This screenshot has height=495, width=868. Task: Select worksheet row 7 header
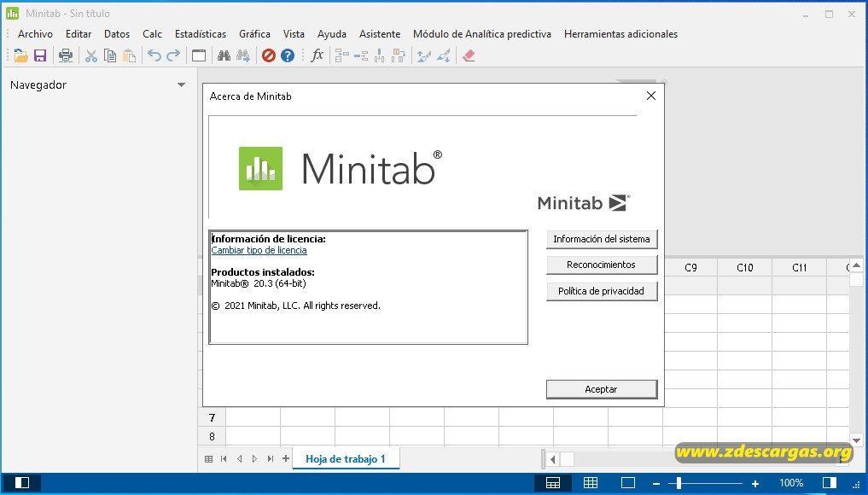point(212,417)
